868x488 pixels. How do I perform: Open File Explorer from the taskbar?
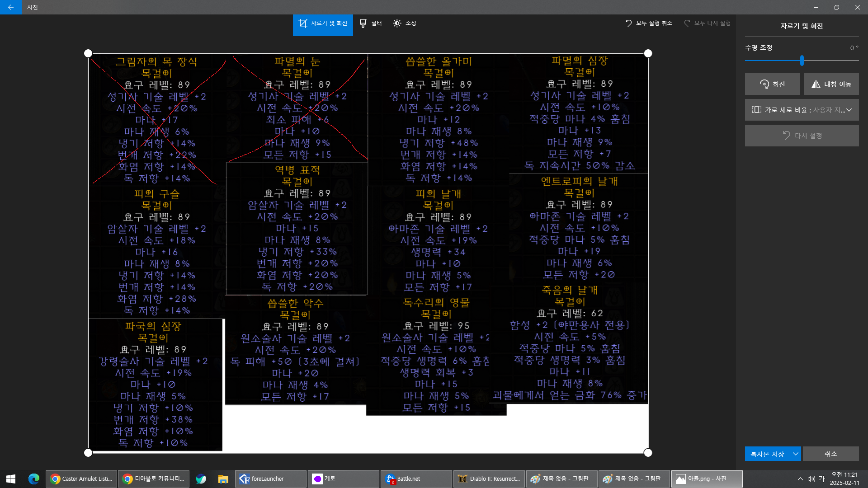coord(223,479)
